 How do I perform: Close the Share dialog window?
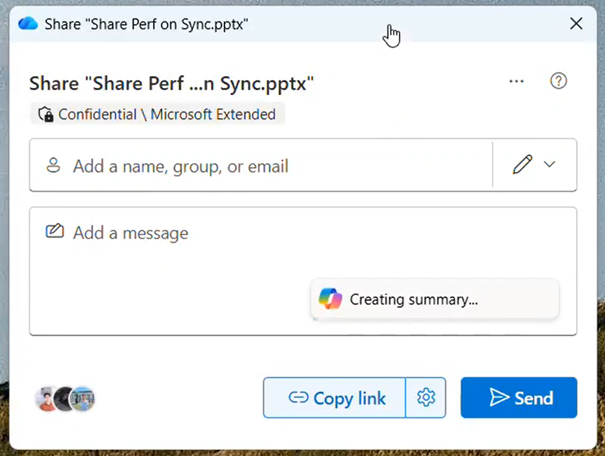(576, 23)
